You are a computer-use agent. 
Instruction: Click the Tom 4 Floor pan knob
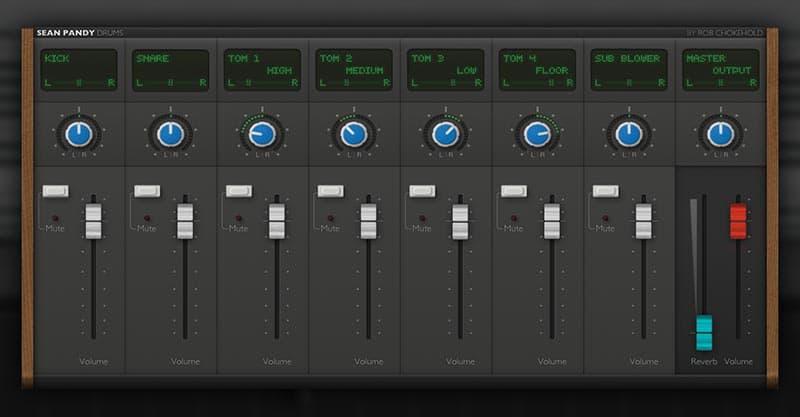point(536,134)
